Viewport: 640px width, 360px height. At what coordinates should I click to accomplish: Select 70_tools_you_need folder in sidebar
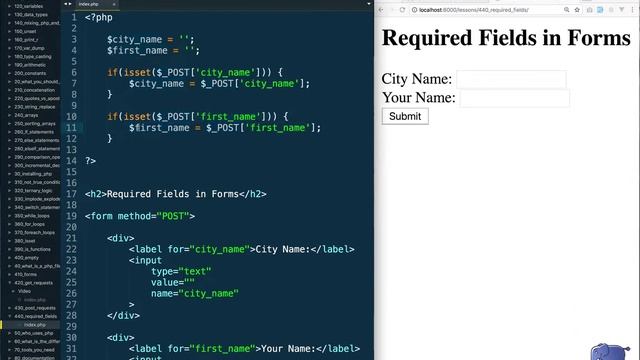tap(34, 350)
